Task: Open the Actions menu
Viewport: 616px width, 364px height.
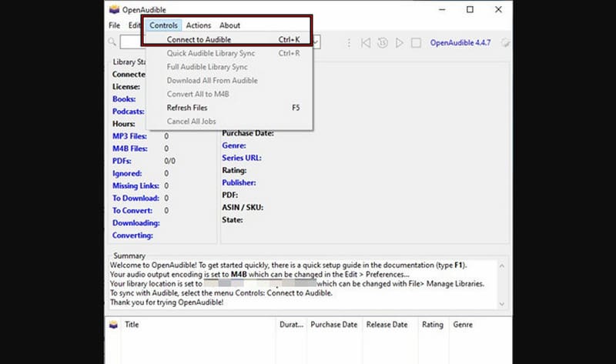Action: click(199, 25)
